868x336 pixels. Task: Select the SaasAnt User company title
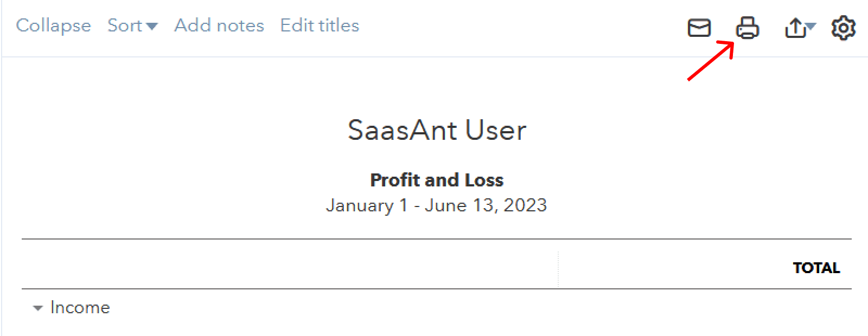pyautogui.click(x=437, y=130)
